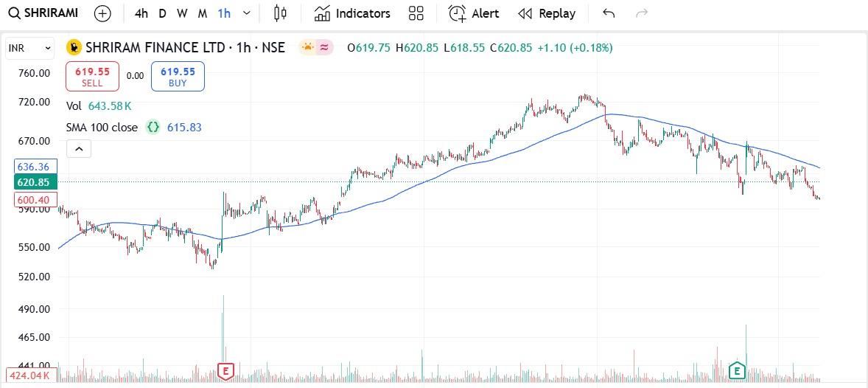The width and height of the screenshot is (868, 388).
Task: Open the candlestick chart type selector
Action: [x=281, y=13]
